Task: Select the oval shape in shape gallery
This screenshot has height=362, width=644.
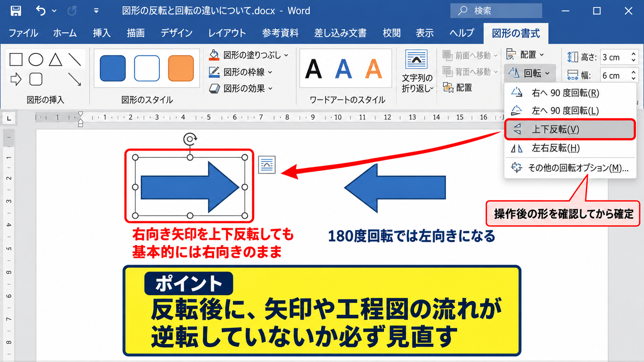Action: pyautogui.click(x=36, y=60)
